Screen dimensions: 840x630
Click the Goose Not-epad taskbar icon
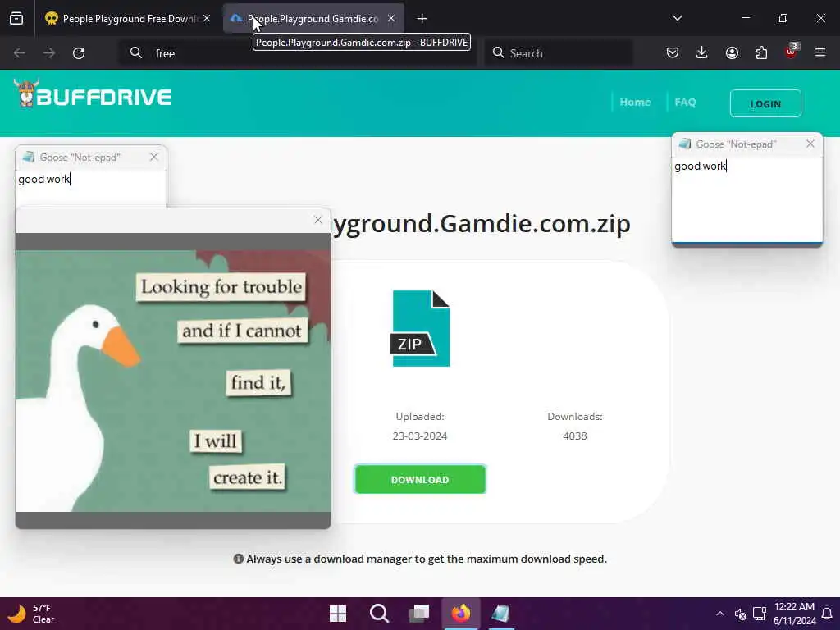coord(501,613)
